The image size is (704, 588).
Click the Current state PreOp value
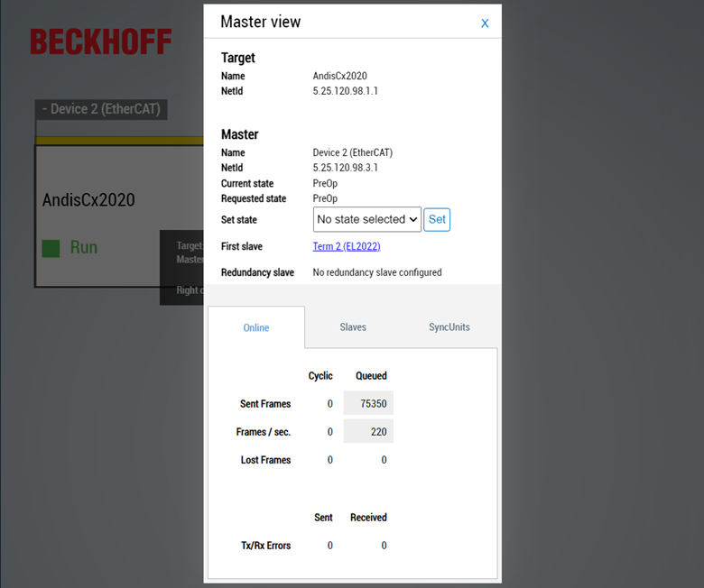(325, 183)
